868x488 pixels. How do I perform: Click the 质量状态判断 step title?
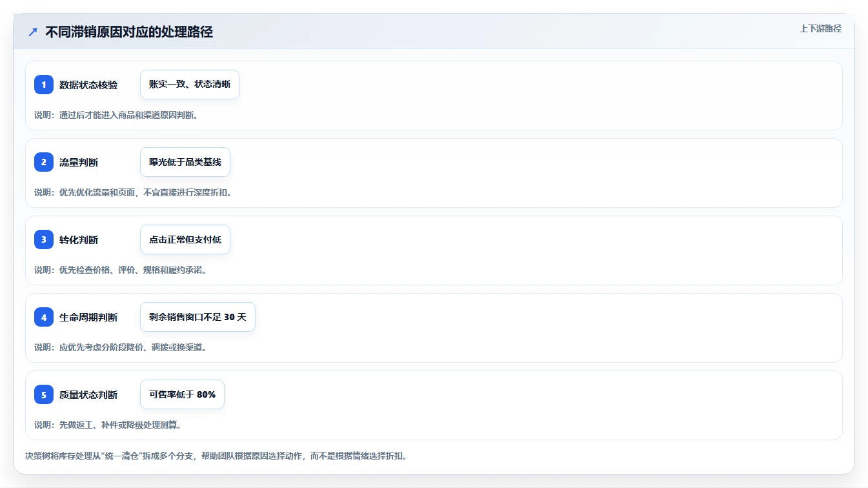pos(88,394)
